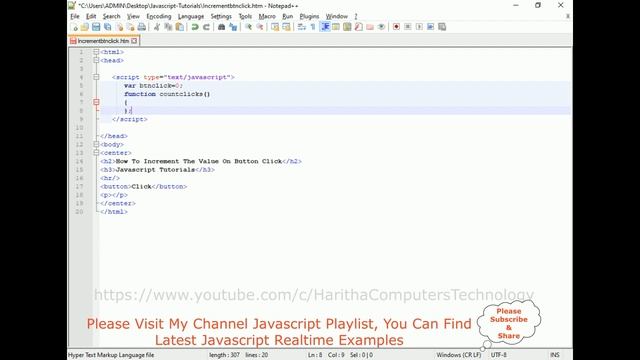
Task: Show the Document Map panel icon
Action: pyautogui.click(x=347, y=27)
